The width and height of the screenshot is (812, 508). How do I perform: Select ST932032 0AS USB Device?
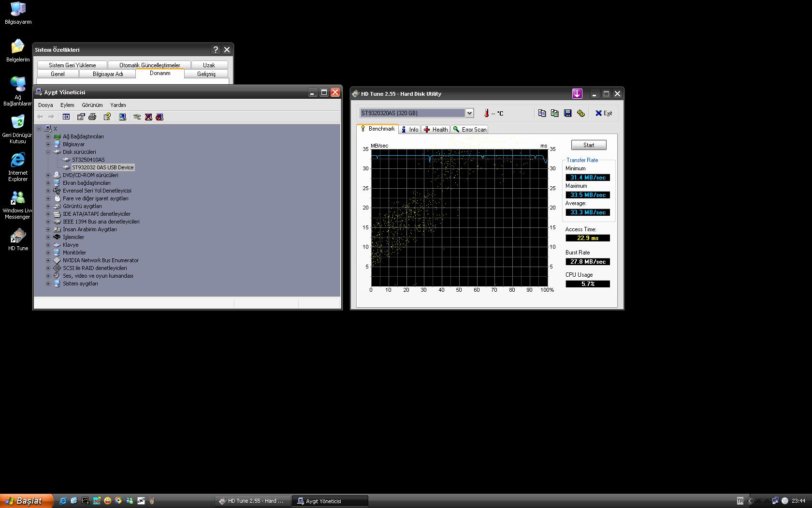pos(102,167)
